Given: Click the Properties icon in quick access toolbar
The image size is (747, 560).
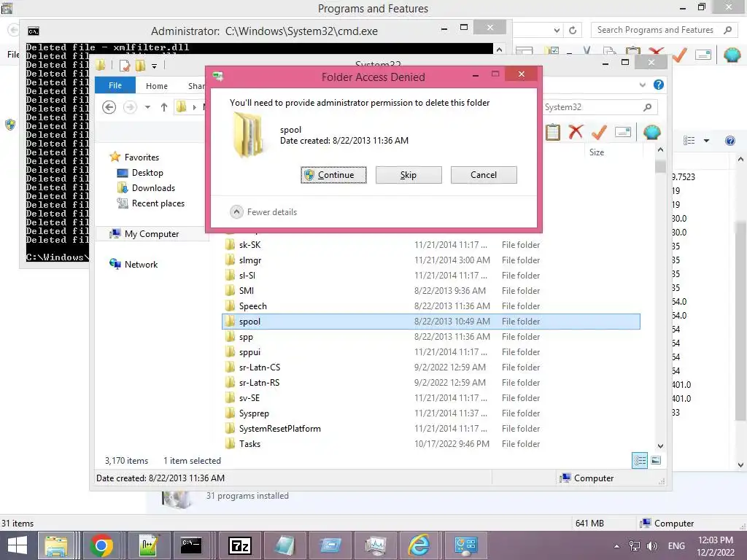Looking at the screenshot, I should point(125,66).
